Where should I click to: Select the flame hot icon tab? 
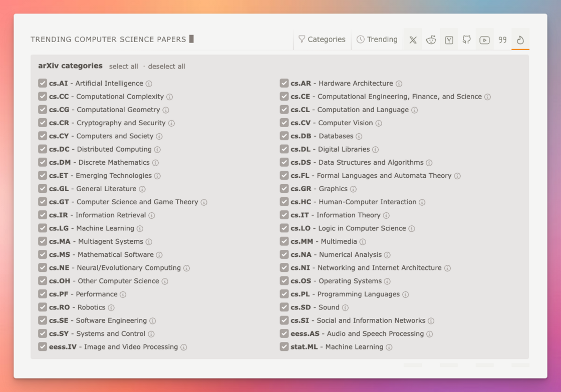click(x=520, y=40)
